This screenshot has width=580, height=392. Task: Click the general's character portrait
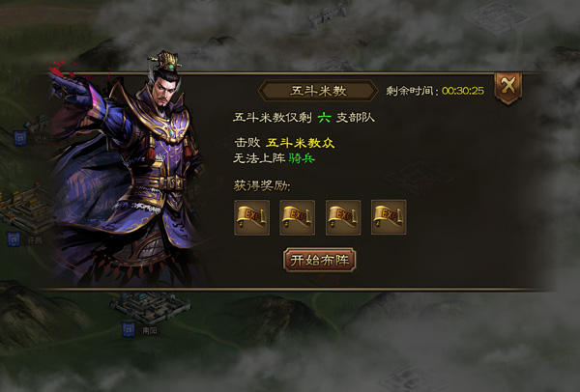pyautogui.click(x=126, y=170)
